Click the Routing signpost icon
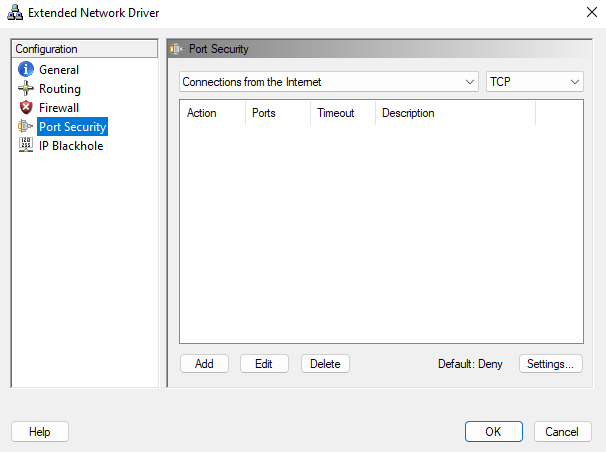This screenshot has width=606, height=452. tap(26, 89)
